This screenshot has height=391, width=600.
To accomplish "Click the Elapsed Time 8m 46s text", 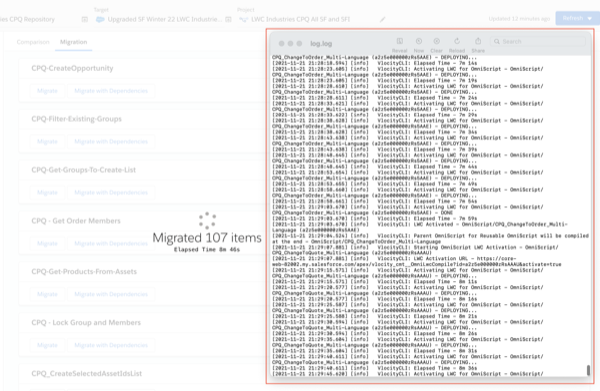I will tap(207, 250).
